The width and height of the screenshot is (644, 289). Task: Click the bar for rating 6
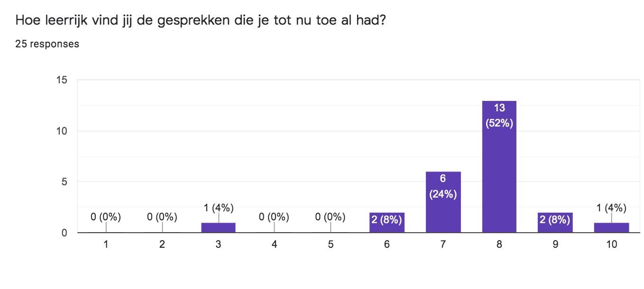[x=387, y=223]
